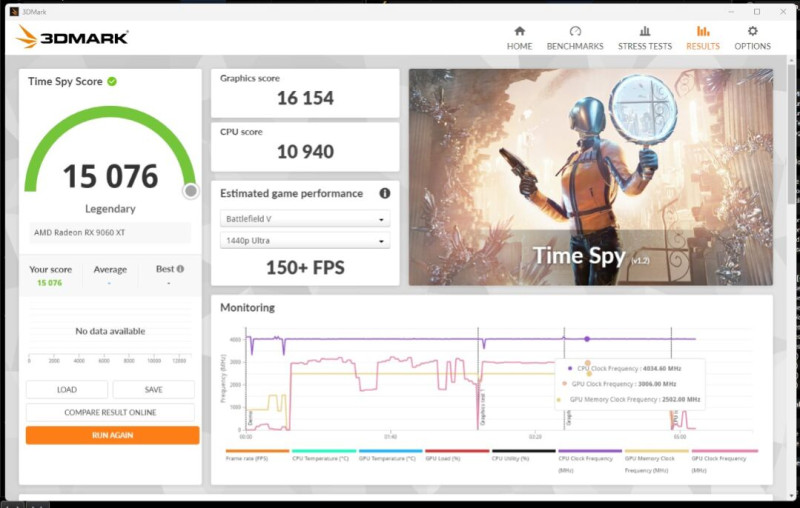This screenshot has height=508, width=800.
Task: Go to the Home section
Action: coord(519,38)
